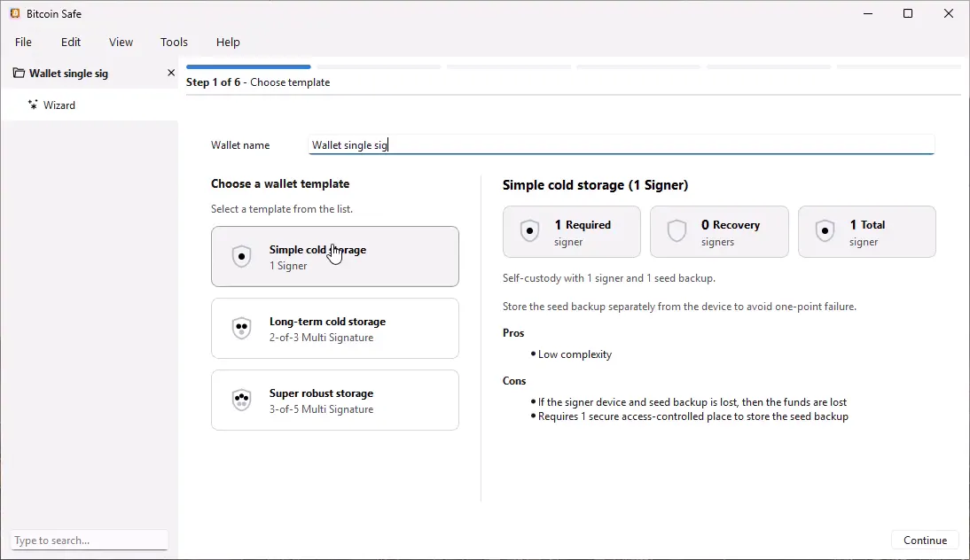Click the Select a template from the list text
The height and width of the screenshot is (560, 970).
click(x=281, y=209)
